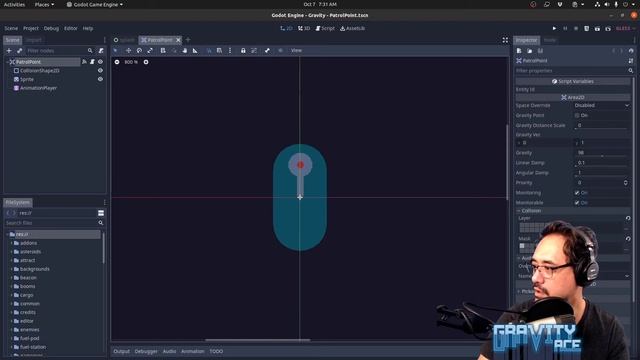The height and width of the screenshot is (360, 640).
Task: Uncheck the Monitorable checkbox
Action: 577,202
